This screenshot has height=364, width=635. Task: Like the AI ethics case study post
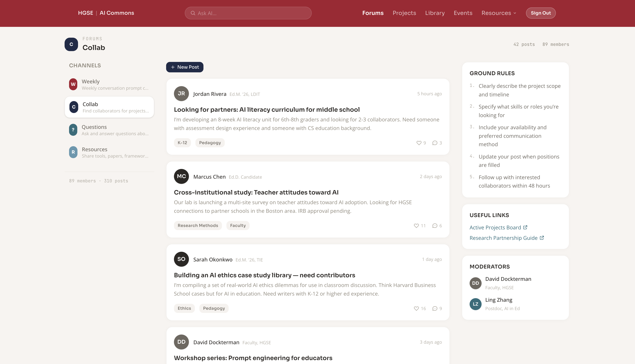pos(416,308)
